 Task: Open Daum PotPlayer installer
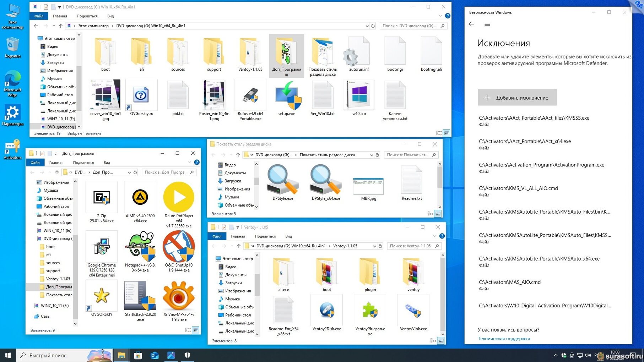coord(179,197)
